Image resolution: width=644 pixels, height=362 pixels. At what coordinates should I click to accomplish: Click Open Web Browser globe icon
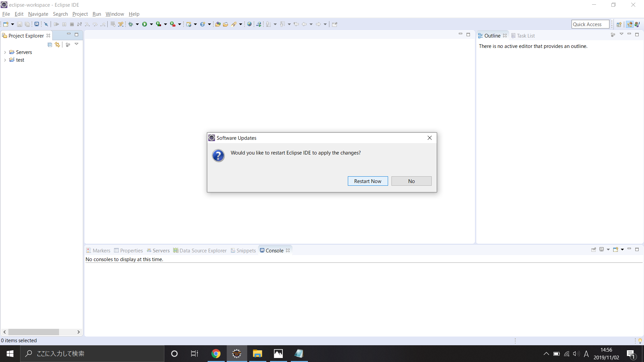pyautogui.click(x=249, y=24)
